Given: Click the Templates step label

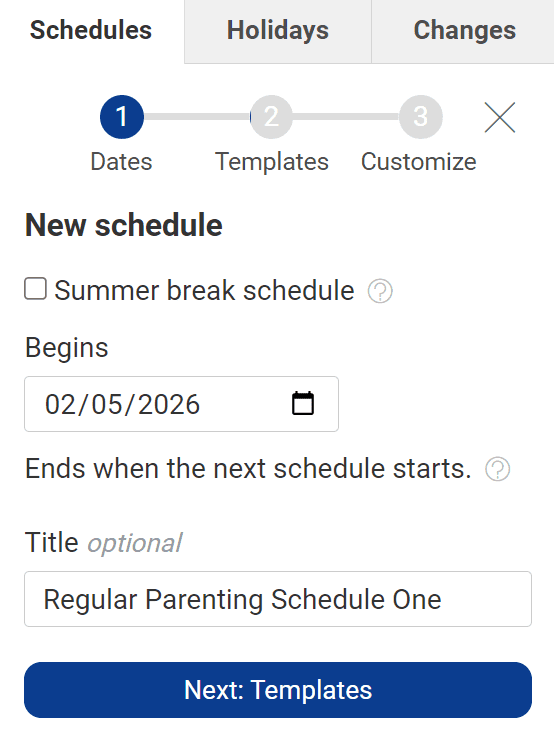Looking at the screenshot, I should (x=272, y=162).
